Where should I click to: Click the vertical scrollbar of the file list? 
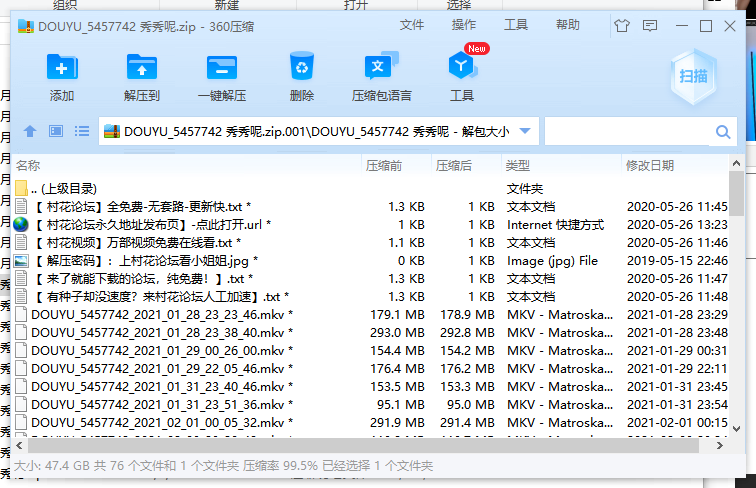pos(738,300)
